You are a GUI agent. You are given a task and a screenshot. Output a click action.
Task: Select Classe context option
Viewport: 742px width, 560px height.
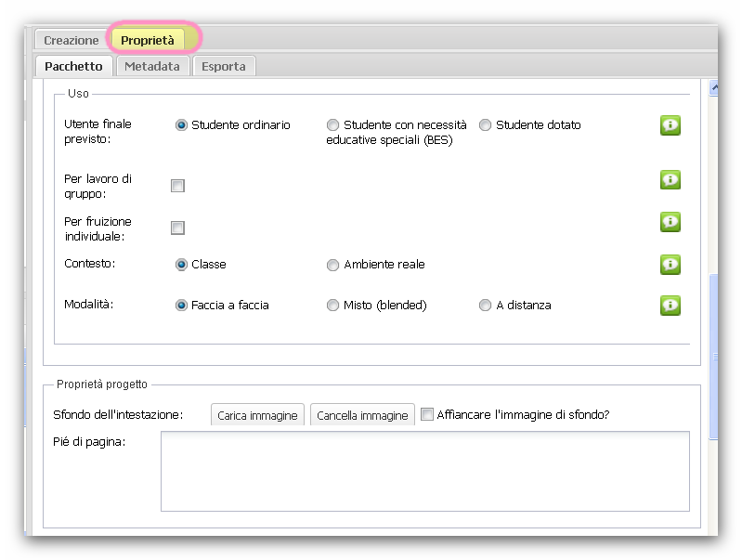pyautogui.click(x=181, y=264)
